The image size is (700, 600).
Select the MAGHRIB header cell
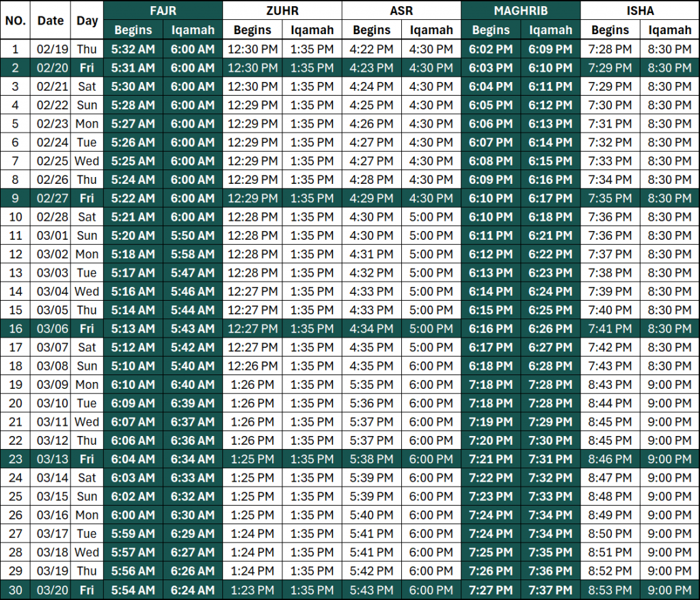pos(521,10)
